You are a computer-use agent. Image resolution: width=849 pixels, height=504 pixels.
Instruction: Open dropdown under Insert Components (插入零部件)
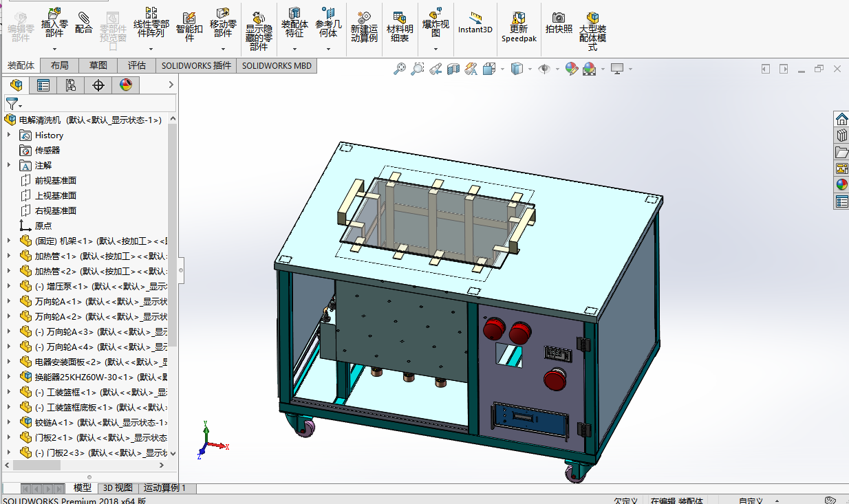(54, 49)
